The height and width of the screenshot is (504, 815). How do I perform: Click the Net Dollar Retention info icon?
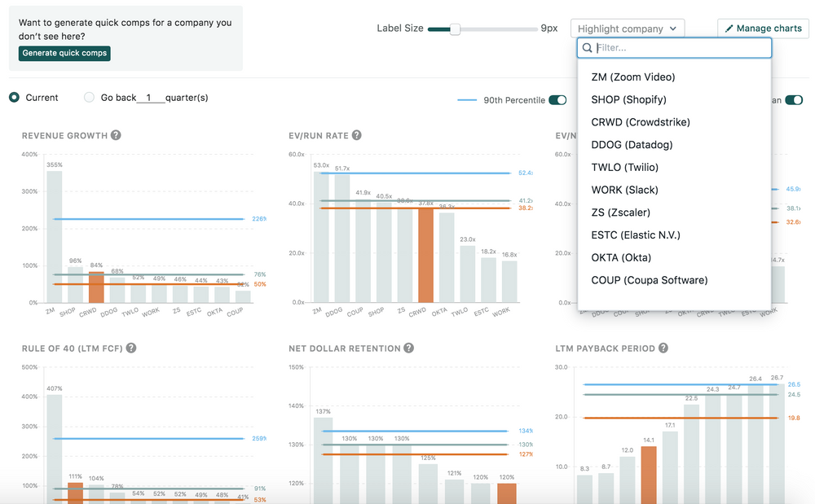(407, 348)
